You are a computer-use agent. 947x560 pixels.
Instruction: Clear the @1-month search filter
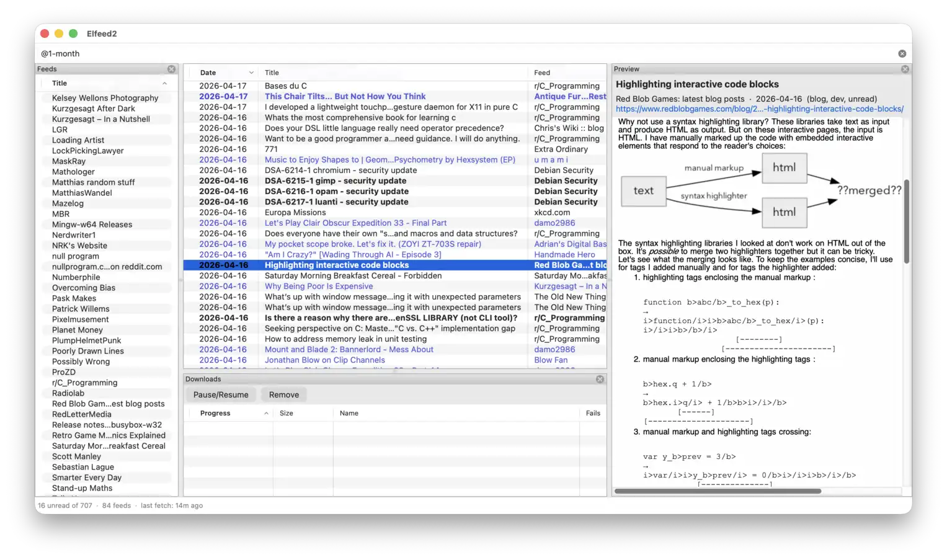click(x=902, y=54)
